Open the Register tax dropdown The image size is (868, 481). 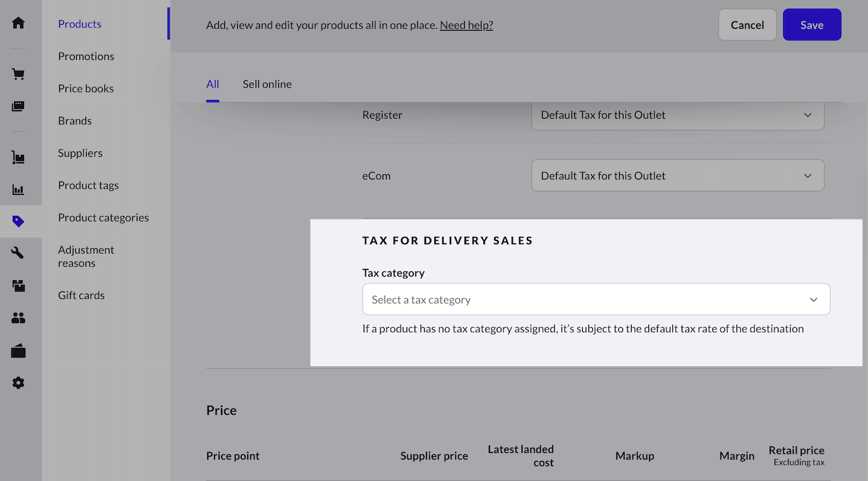678,115
